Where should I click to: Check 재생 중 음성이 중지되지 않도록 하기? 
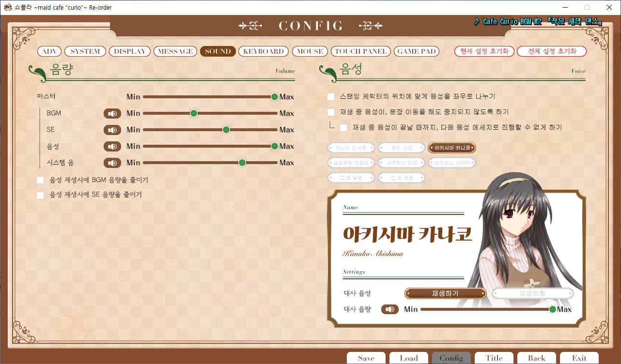[331, 112]
